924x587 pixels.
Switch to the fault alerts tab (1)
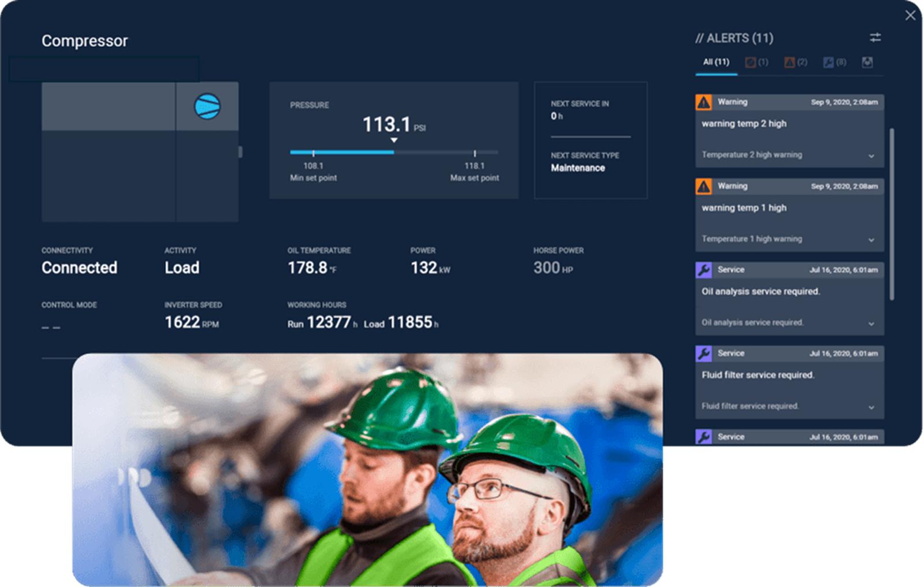(x=757, y=62)
